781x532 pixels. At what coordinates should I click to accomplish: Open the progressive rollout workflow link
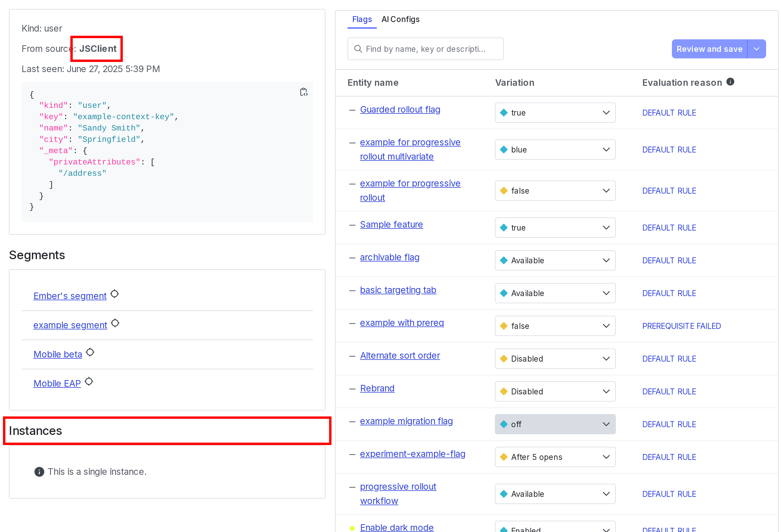point(398,494)
